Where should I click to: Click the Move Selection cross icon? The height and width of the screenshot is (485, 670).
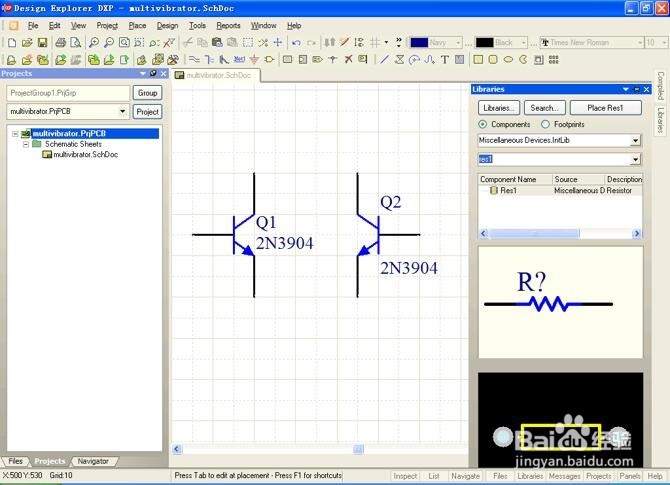pos(278,42)
